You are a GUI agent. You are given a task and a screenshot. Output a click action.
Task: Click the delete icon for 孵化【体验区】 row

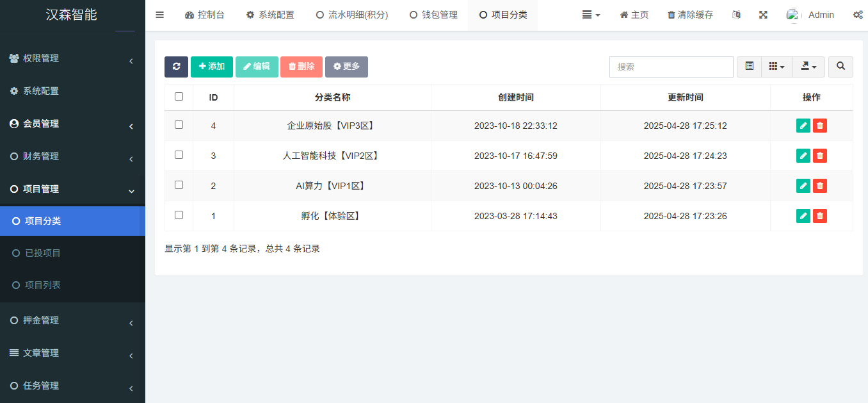pos(819,216)
